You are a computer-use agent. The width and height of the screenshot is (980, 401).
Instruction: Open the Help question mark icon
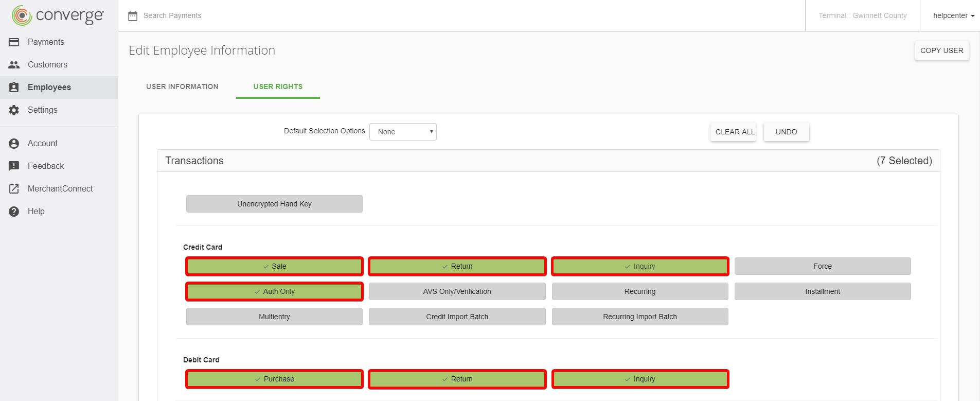[x=14, y=211]
